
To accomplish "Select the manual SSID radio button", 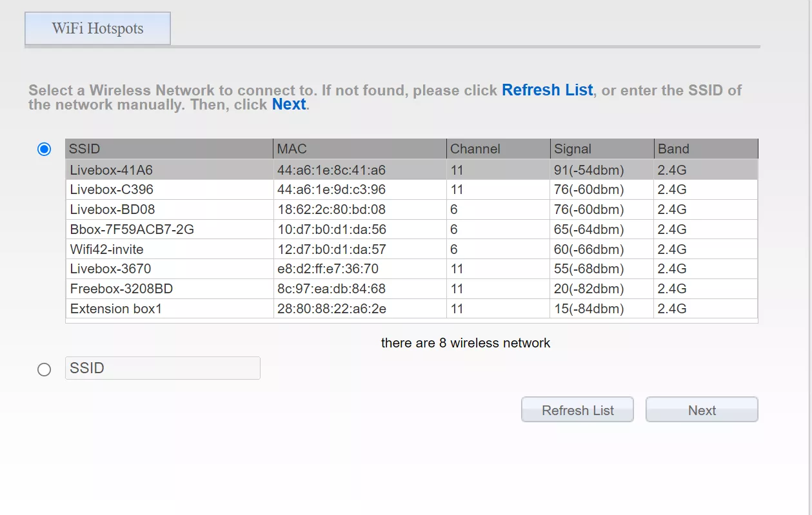I will pos(44,369).
